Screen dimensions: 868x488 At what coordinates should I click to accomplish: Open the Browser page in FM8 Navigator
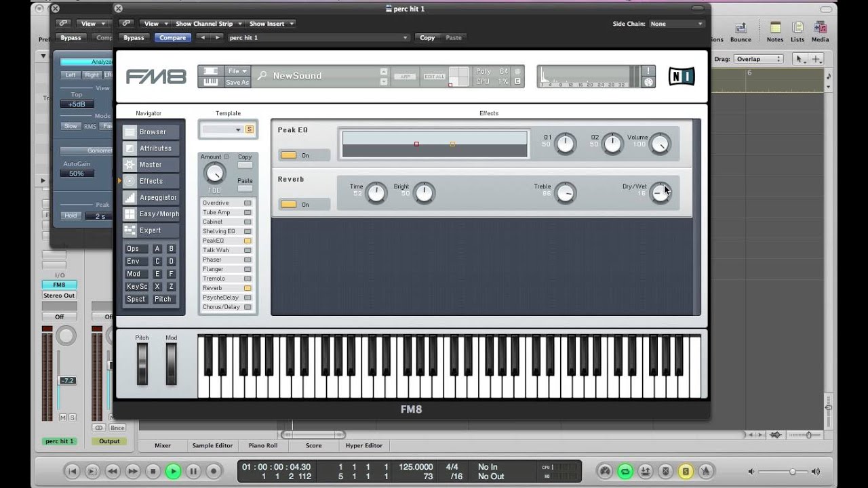point(151,131)
